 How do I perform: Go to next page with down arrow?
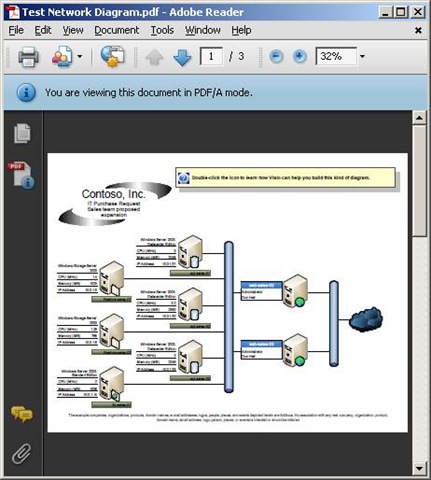(x=182, y=57)
